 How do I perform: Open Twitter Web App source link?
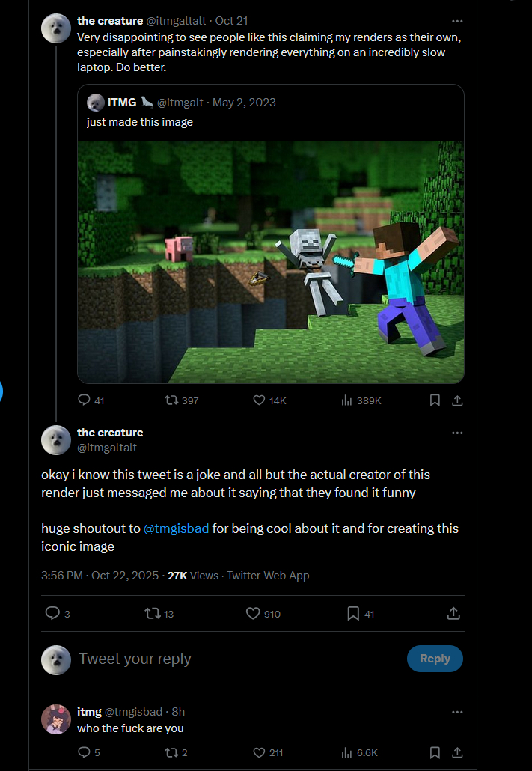click(268, 576)
